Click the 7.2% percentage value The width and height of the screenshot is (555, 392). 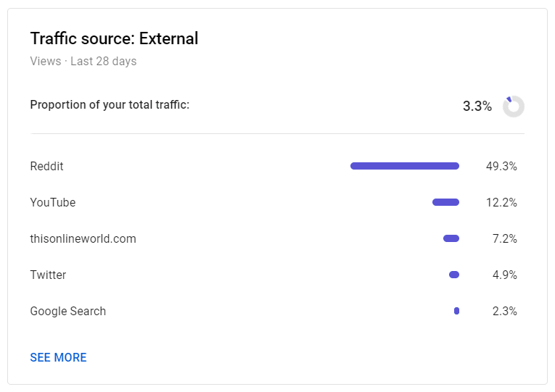coord(504,238)
